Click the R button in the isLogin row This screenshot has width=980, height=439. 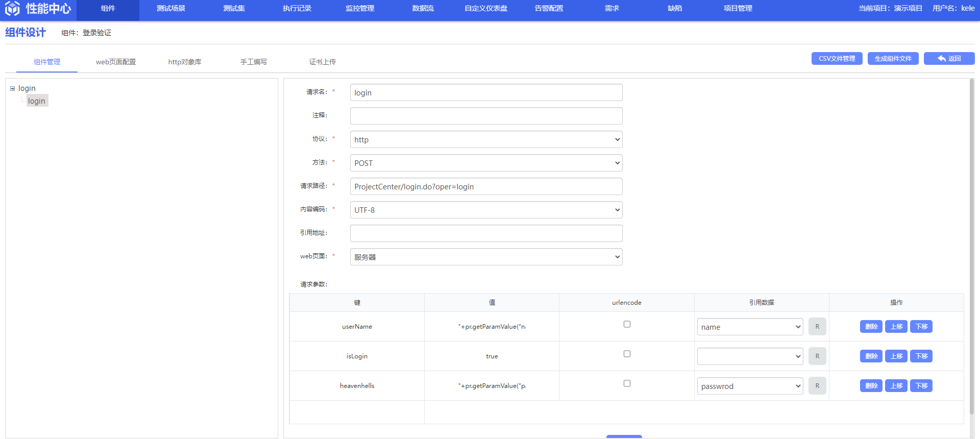tap(817, 356)
